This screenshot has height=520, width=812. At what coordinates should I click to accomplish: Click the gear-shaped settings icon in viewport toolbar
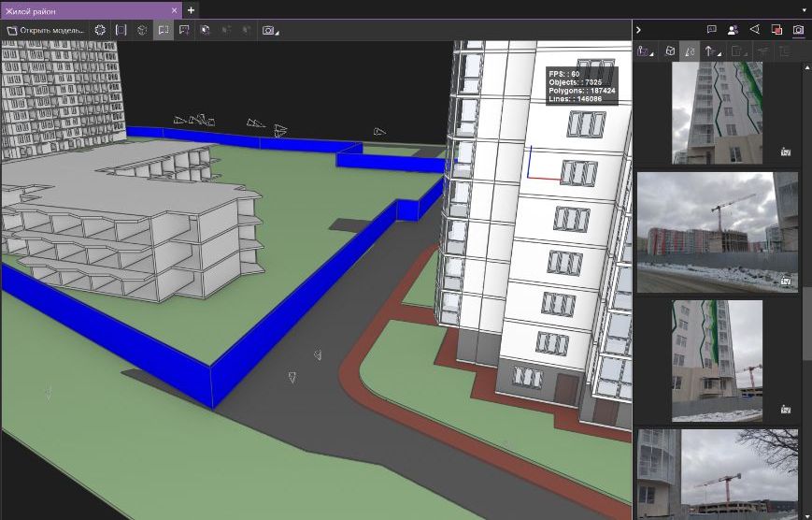[x=100, y=30]
